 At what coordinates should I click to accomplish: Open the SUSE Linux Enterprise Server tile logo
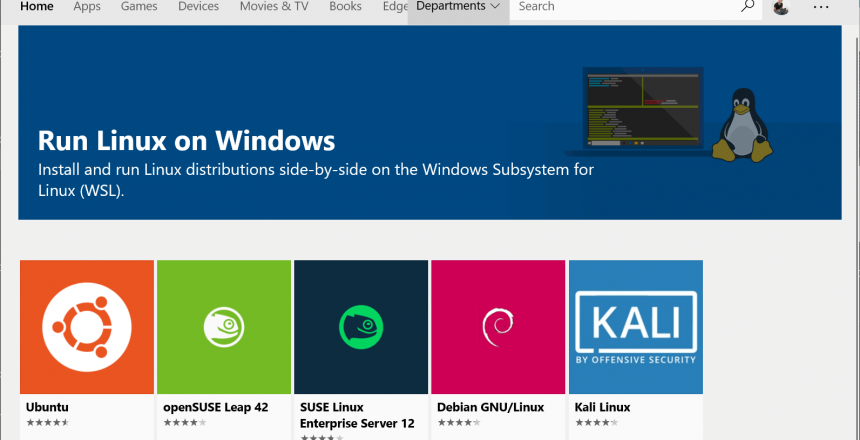[x=361, y=327]
